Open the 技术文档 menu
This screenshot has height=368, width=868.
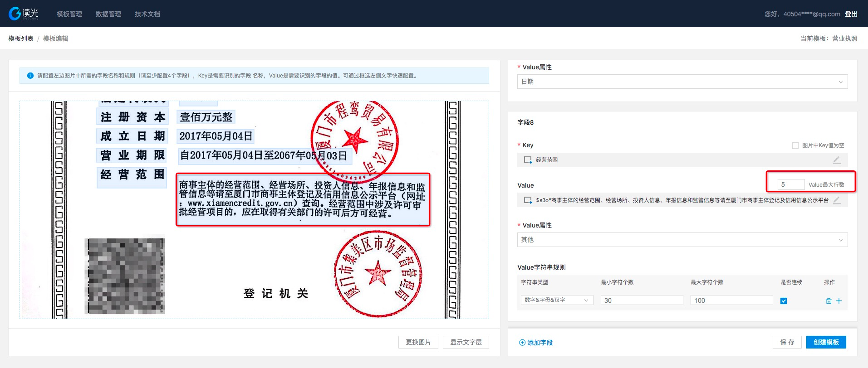tap(147, 14)
